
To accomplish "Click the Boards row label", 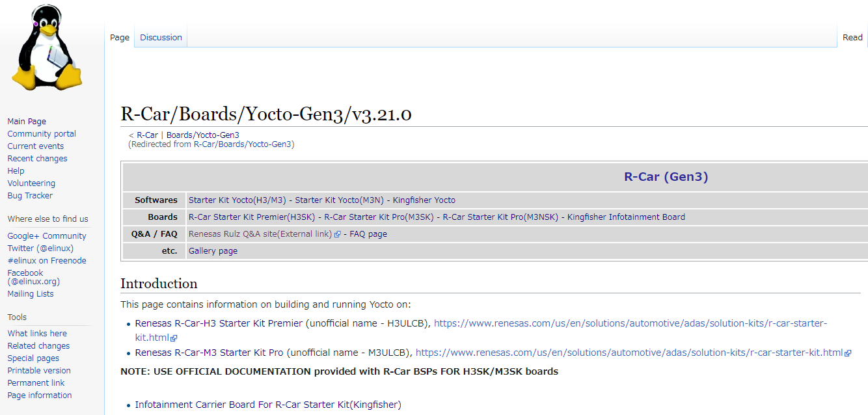I will coord(163,217).
